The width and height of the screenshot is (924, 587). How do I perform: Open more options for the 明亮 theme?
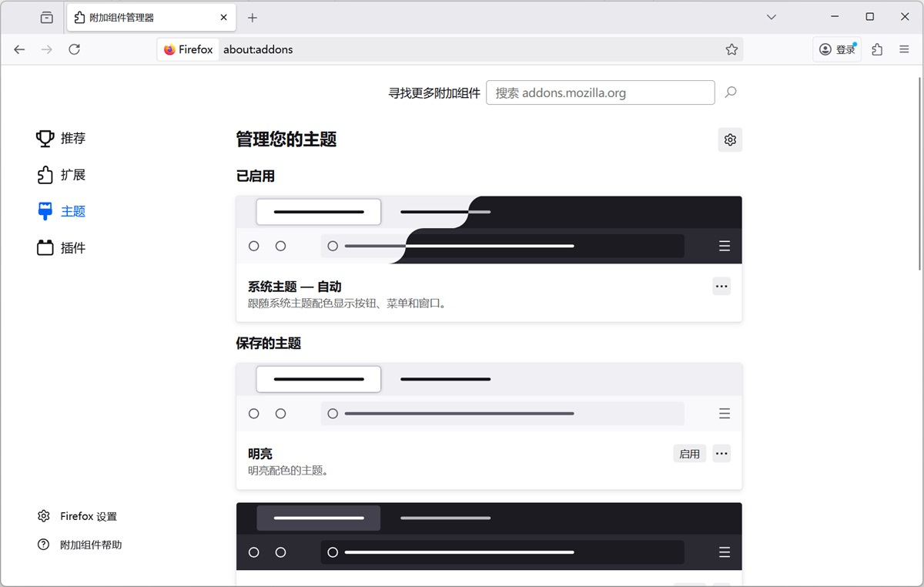click(721, 453)
